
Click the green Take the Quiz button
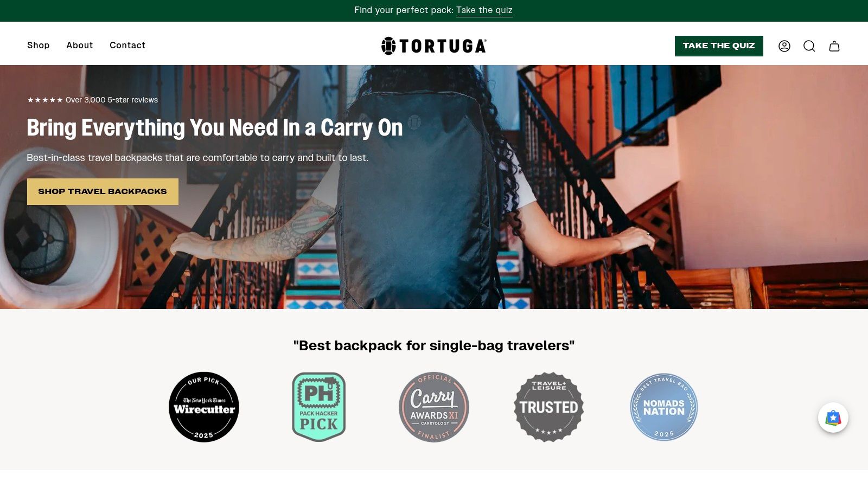(x=719, y=46)
